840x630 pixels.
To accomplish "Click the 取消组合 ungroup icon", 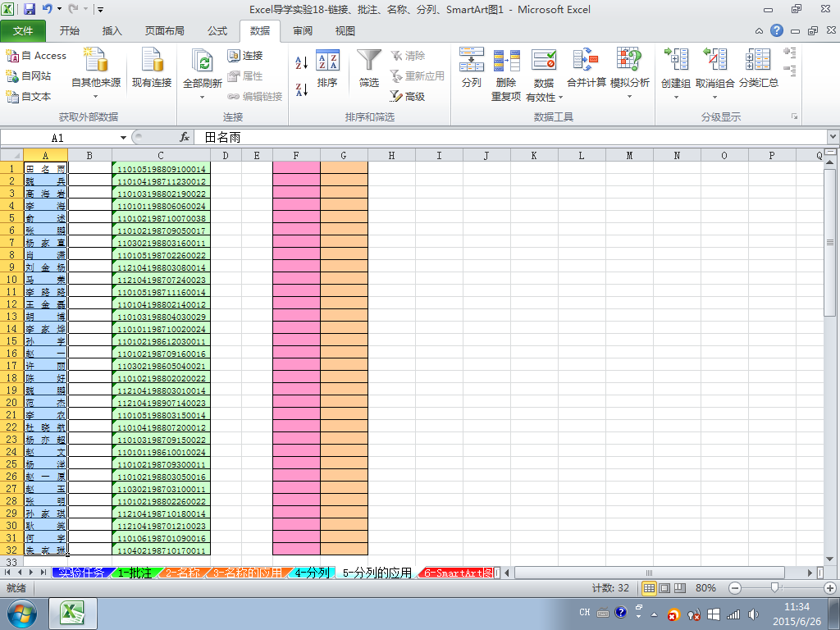I will coord(714,59).
